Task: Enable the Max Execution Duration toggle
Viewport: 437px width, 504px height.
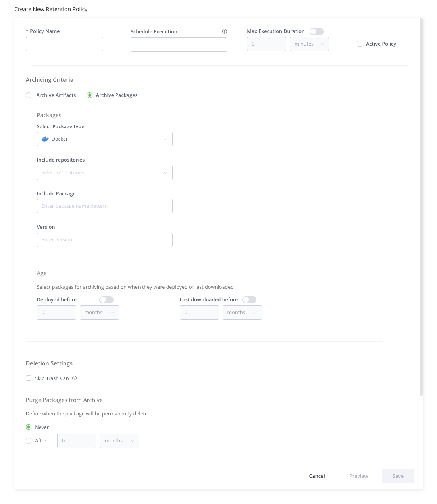Action: (x=316, y=31)
